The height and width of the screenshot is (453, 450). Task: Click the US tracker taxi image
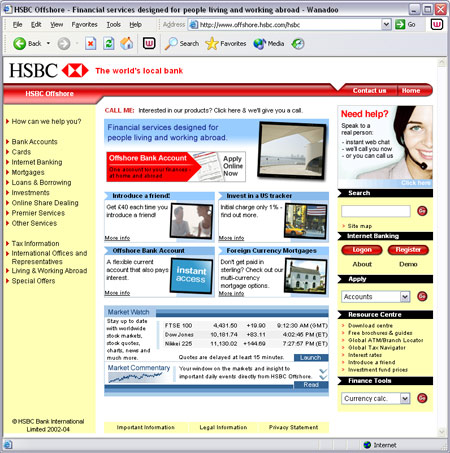pyautogui.click(x=305, y=221)
